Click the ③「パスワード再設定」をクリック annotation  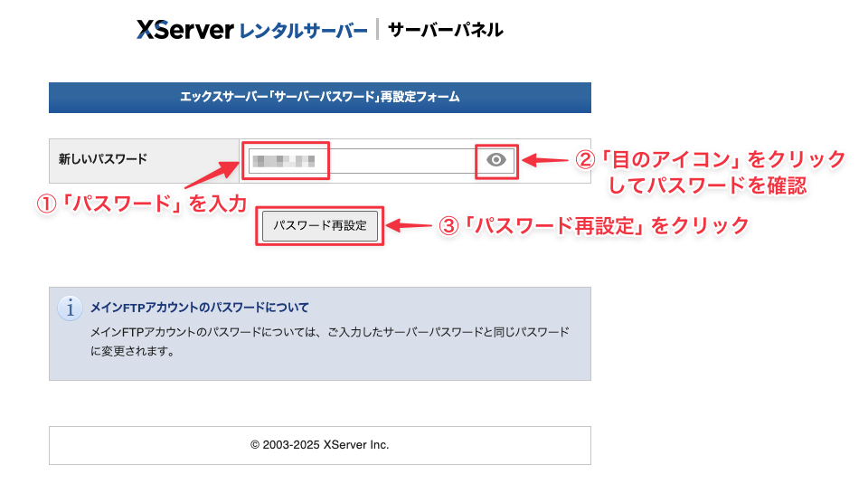(594, 226)
